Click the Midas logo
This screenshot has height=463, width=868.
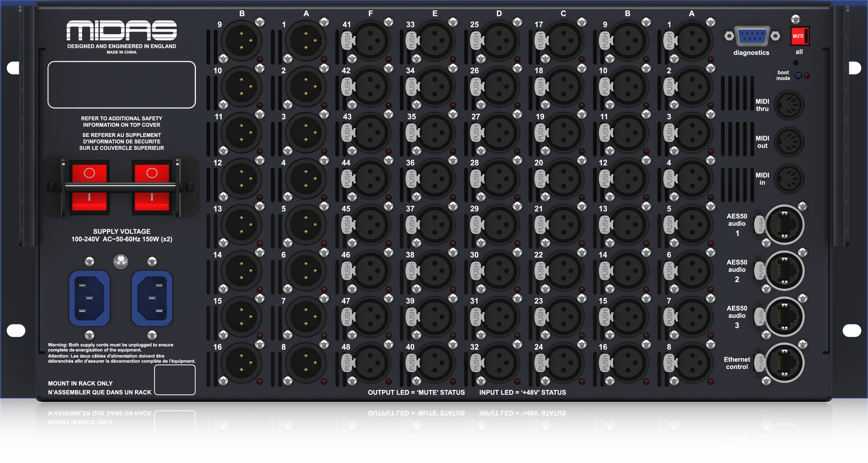(122, 30)
